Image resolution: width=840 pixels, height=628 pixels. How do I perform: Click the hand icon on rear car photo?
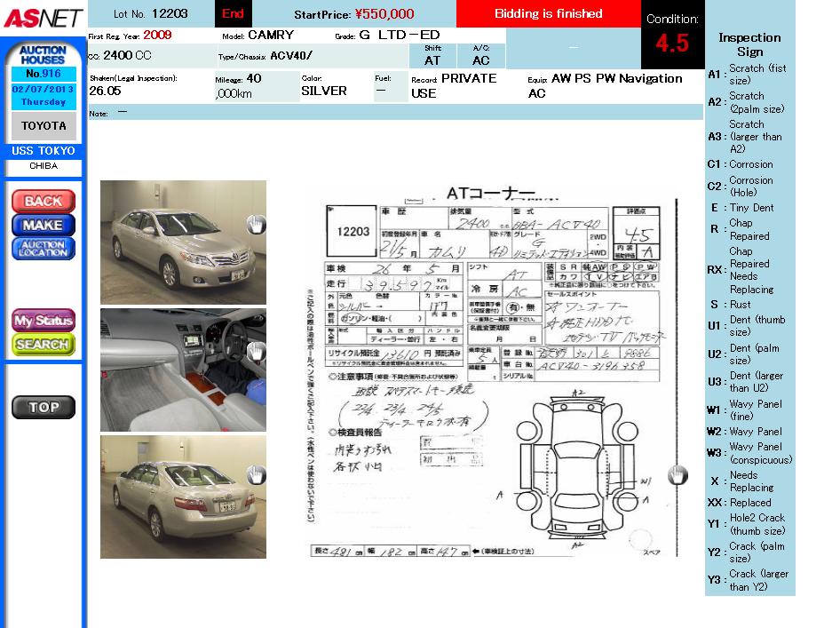tap(256, 475)
